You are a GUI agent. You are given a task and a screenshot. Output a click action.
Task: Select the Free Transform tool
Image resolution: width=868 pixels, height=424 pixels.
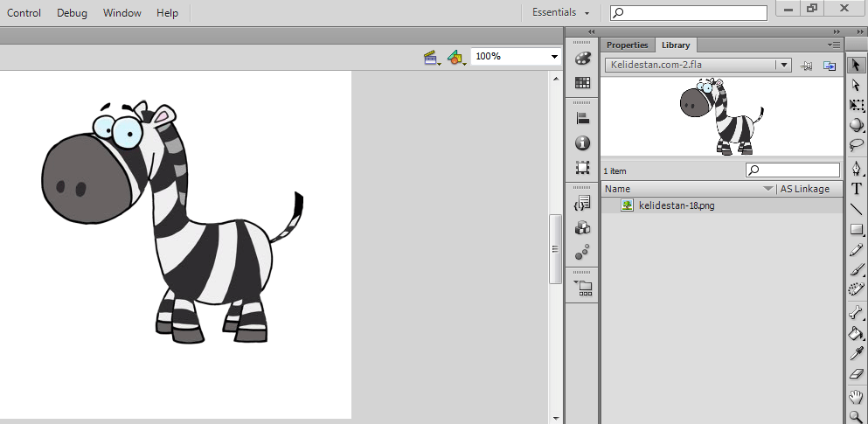[x=857, y=105]
